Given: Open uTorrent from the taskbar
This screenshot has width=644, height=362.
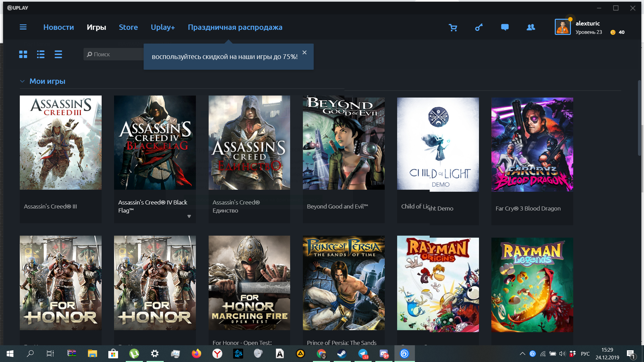Looking at the screenshot, I should [x=134, y=354].
